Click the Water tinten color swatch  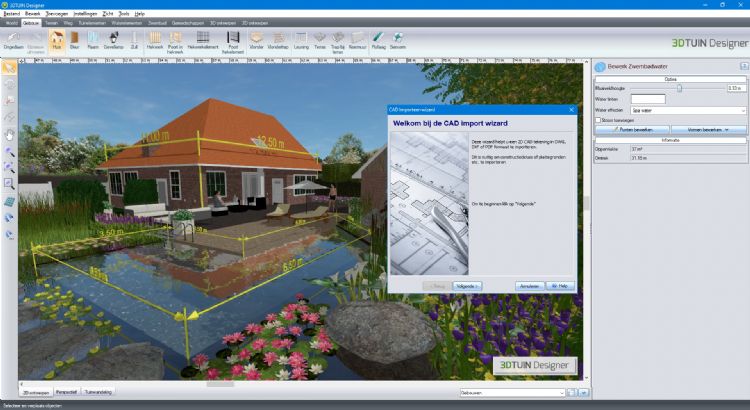(648, 99)
